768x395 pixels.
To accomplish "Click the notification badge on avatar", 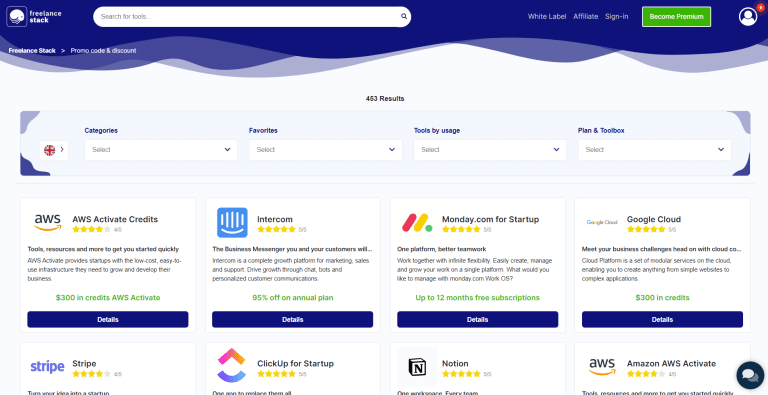I will 760,7.
